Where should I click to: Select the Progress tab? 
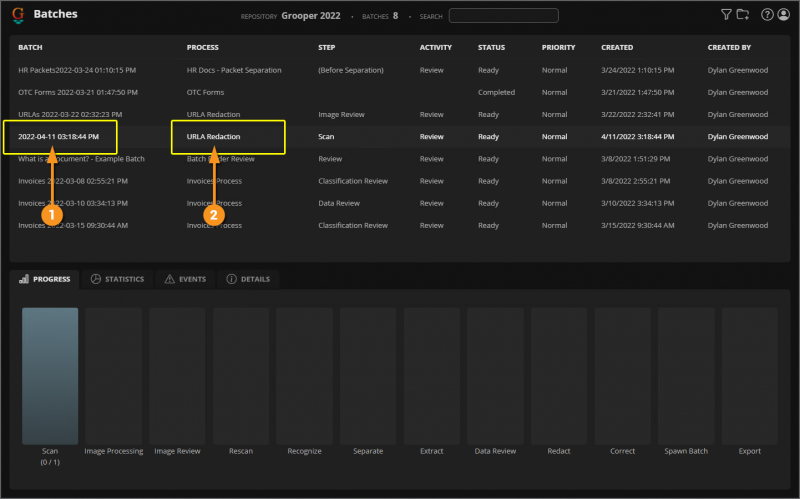(45, 279)
